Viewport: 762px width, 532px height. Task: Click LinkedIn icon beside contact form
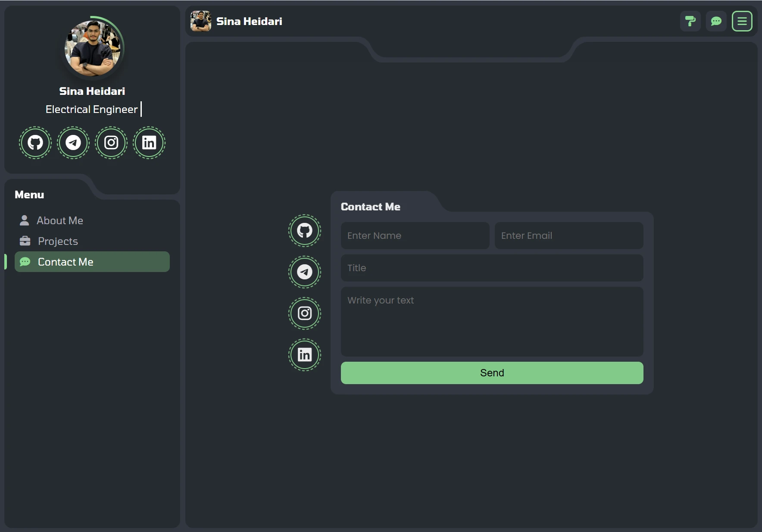305,355
